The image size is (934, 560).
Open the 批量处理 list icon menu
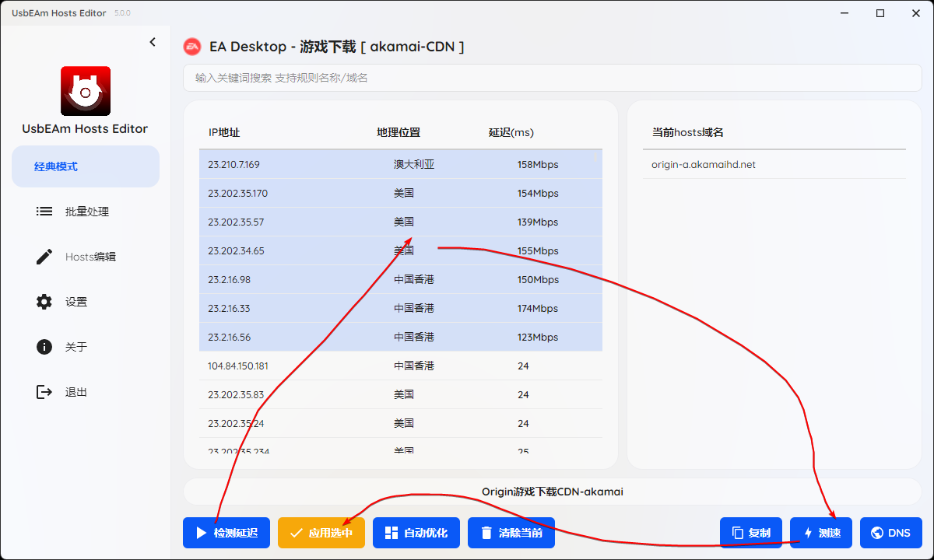pos(44,212)
